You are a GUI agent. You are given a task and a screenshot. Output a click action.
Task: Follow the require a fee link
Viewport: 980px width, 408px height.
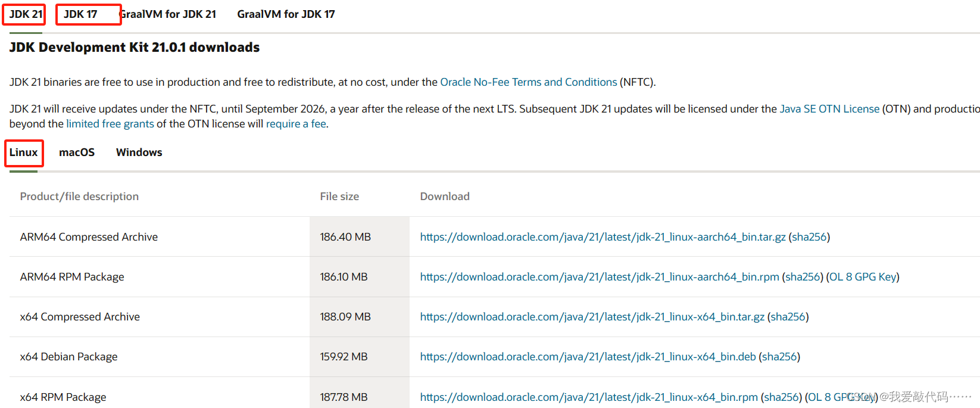[x=296, y=124]
